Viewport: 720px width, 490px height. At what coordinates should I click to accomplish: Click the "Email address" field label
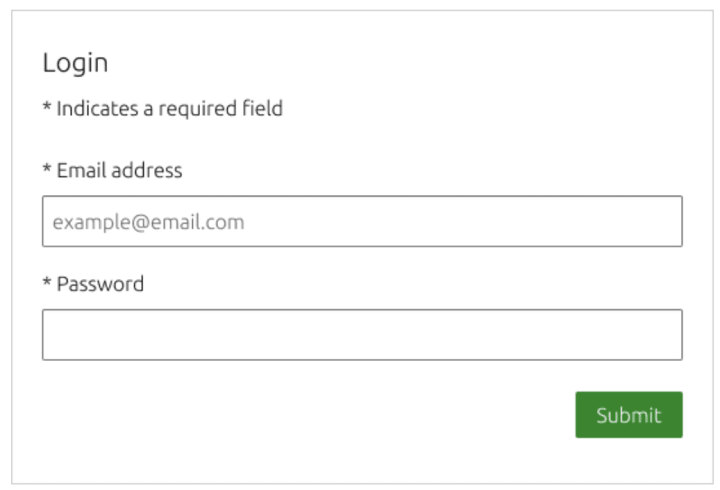119,170
